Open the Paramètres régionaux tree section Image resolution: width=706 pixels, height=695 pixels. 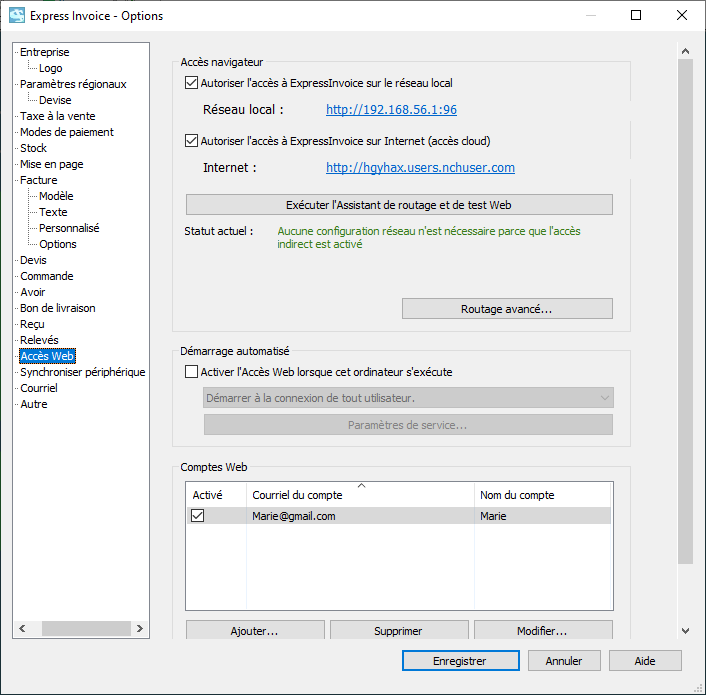point(73,84)
